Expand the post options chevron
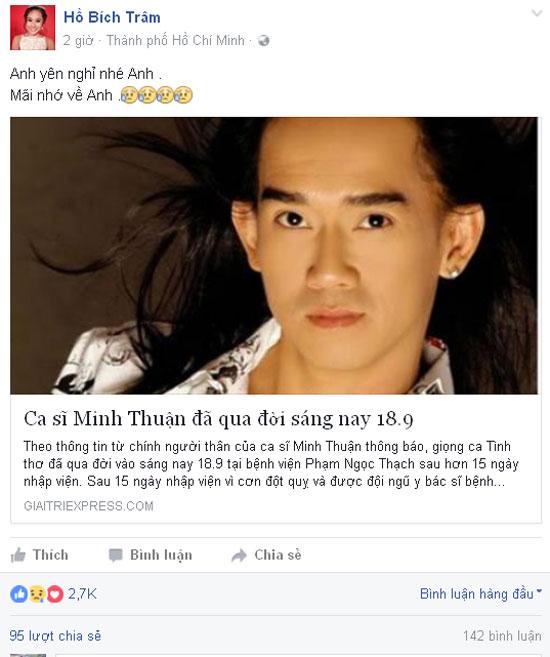This screenshot has height=657, width=550. coord(537,13)
